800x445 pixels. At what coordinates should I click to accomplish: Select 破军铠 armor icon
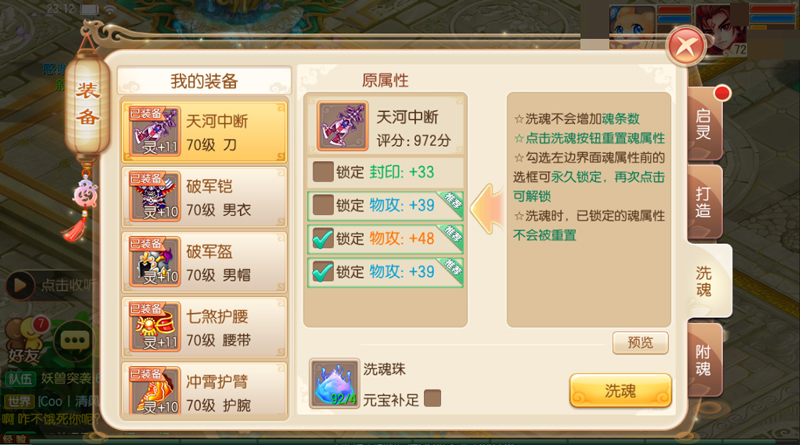tap(155, 196)
